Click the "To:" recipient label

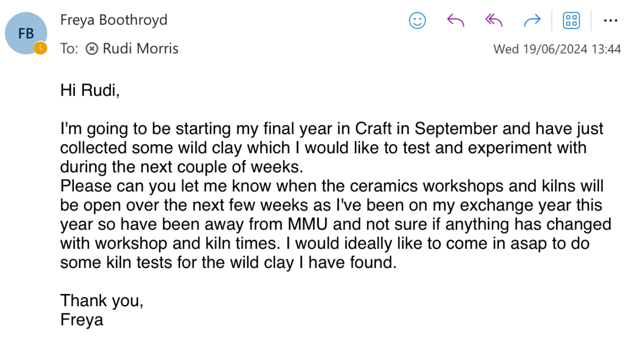(x=69, y=48)
